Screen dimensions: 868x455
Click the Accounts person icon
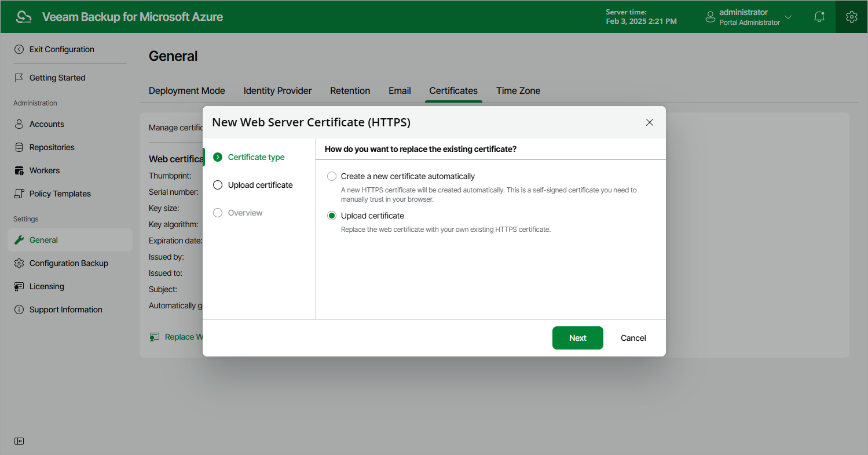tap(19, 124)
